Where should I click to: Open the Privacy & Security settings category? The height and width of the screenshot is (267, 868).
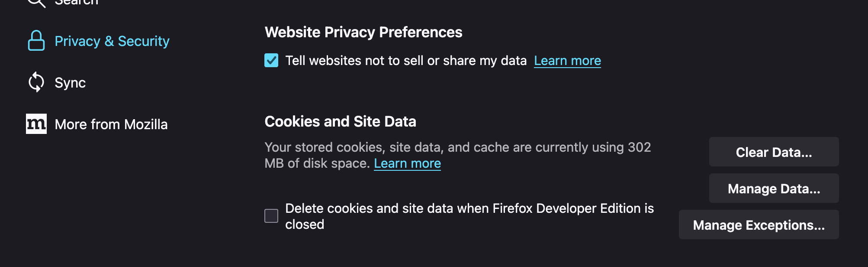coord(112,41)
